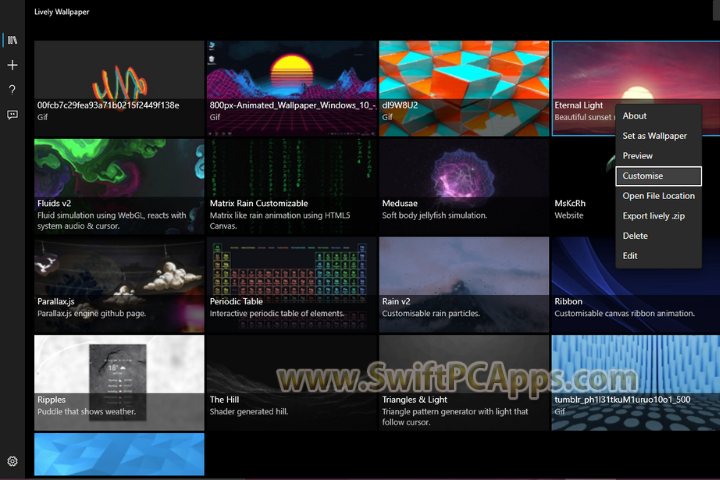The width and height of the screenshot is (720, 480).
Task: Select the Rain v2 wallpaper tile
Action: [464, 285]
